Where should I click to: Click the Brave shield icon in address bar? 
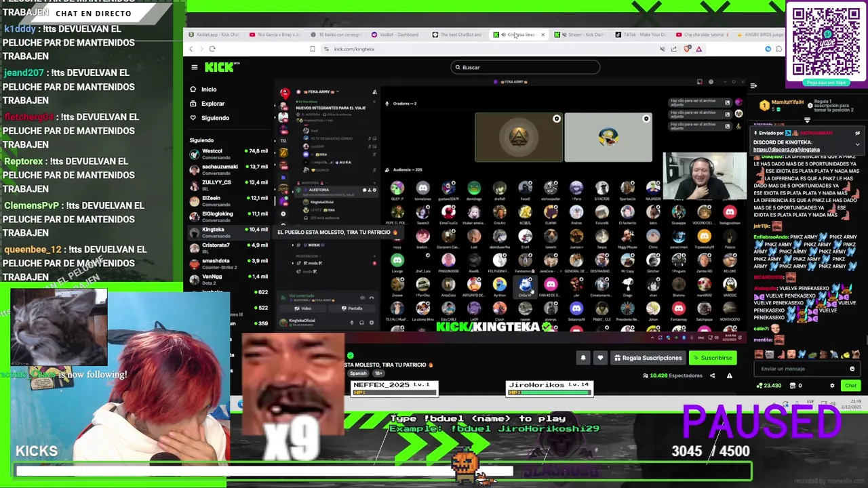tap(687, 49)
